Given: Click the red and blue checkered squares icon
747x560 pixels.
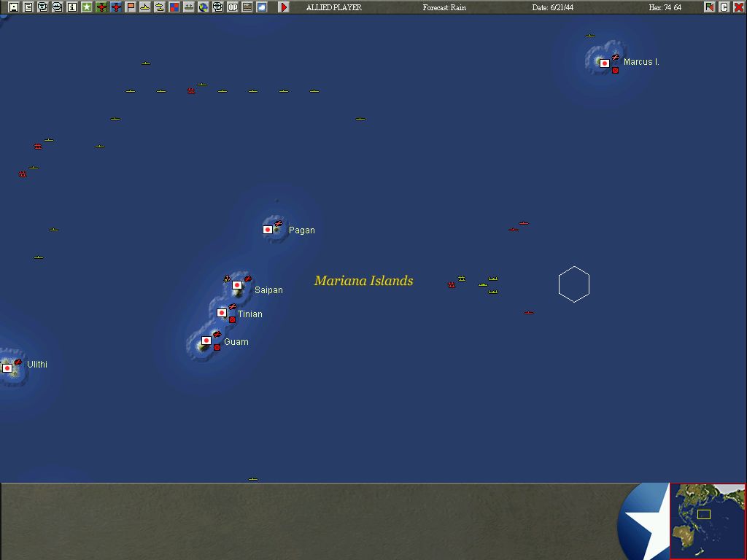Looking at the screenshot, I should 174,7.
